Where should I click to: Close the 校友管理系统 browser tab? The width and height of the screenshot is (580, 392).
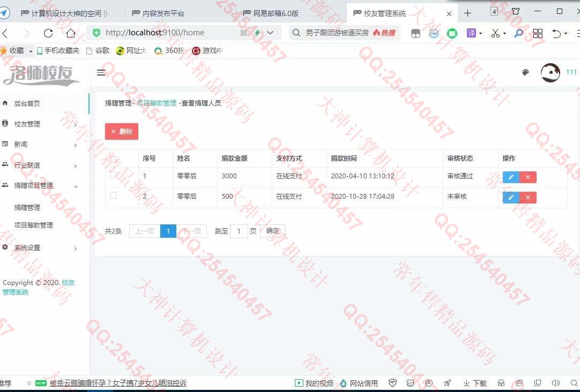coord(449,14)
